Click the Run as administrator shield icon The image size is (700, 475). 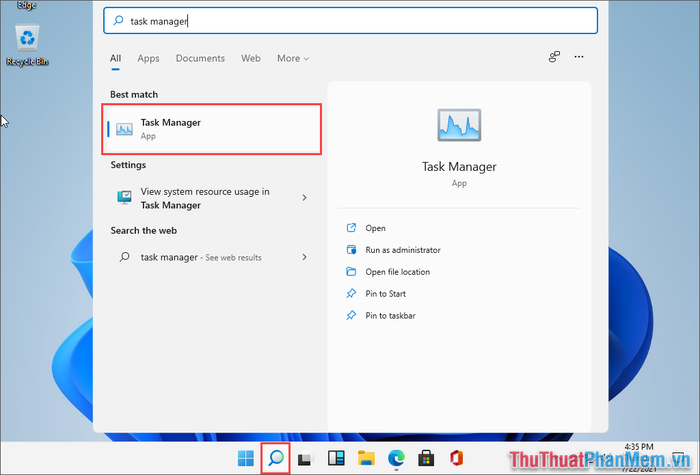pyautogui.click(x=351, y=250)
